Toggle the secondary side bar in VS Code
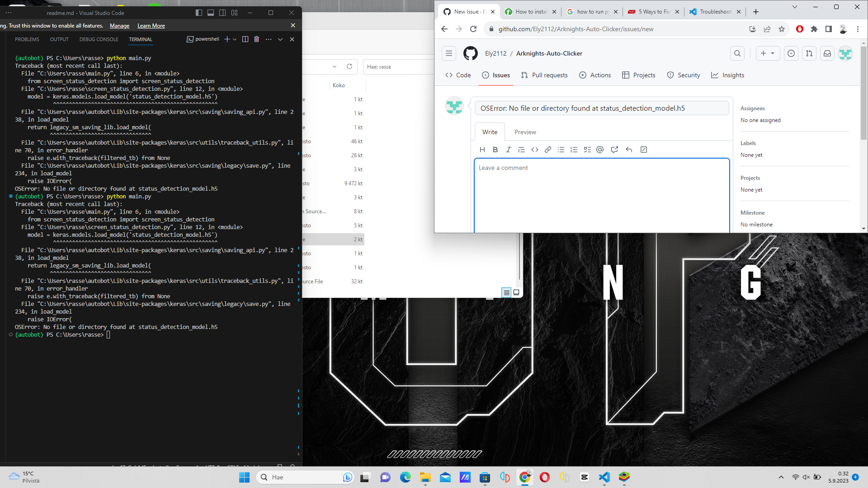Viewport: 868px width, 488px height. click(x=222, y=12)
